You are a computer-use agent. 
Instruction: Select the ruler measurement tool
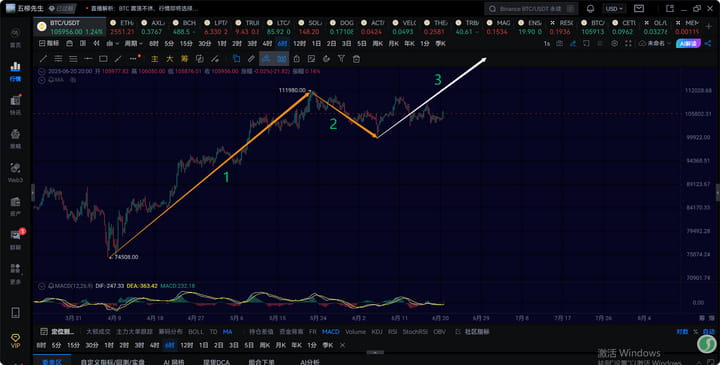click(251, 59)
